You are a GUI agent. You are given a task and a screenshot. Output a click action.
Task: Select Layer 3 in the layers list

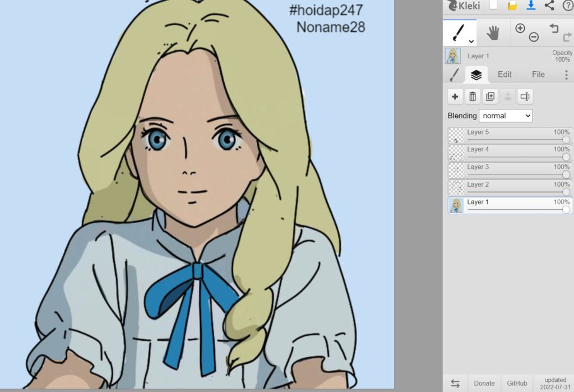[510, 170]
